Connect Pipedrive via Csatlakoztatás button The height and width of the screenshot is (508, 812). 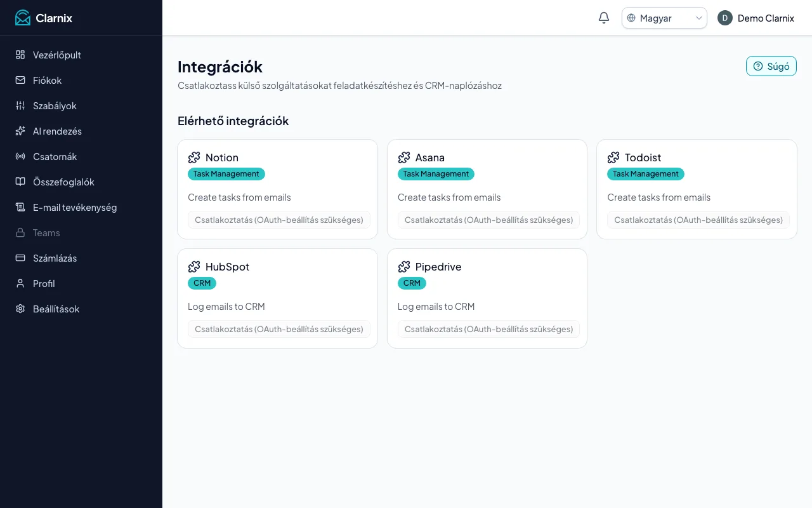click(x=488, y=329)
